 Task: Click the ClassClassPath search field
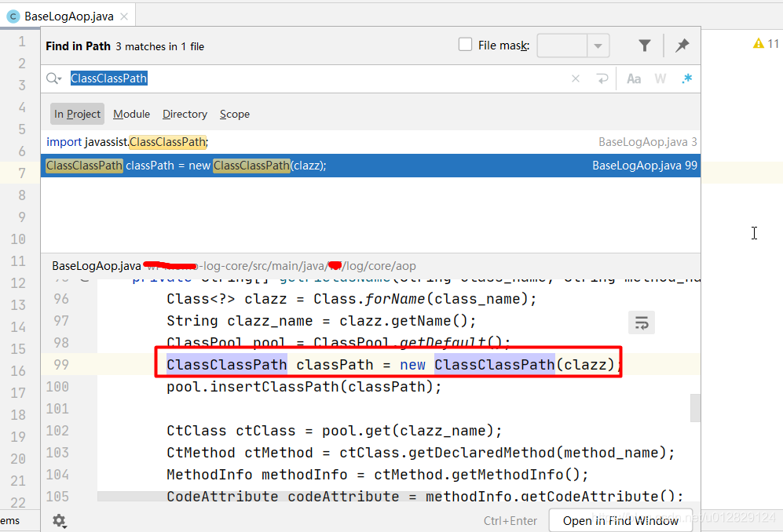point(320,78)
